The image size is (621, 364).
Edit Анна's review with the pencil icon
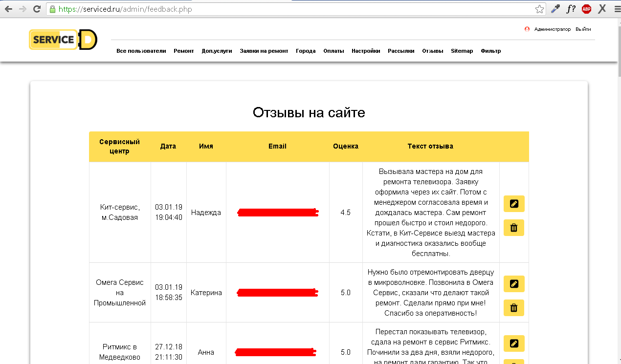point(514,343)
